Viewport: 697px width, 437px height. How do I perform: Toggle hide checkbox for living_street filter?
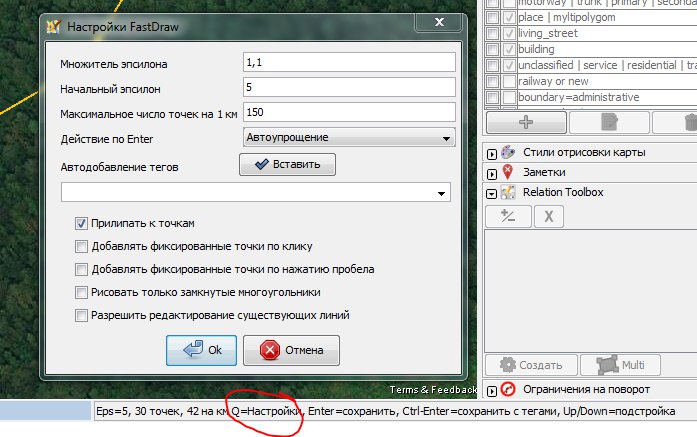point(509,33)
